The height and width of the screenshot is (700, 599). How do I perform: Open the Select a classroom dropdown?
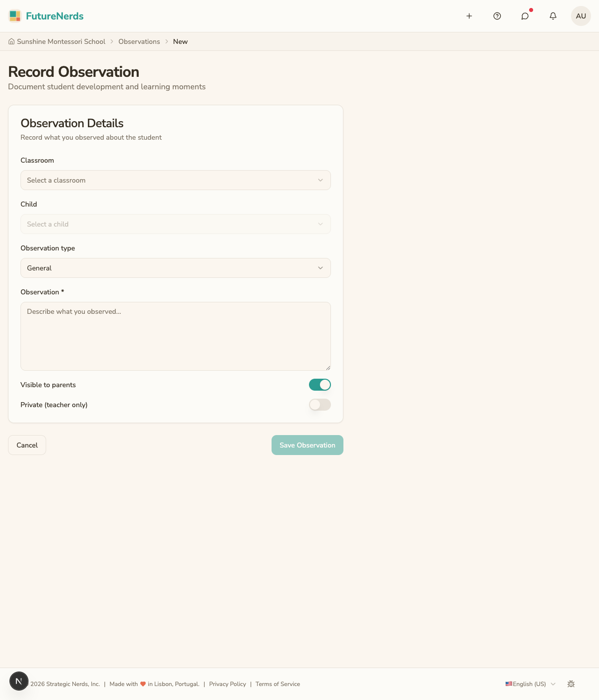point(176,180)
